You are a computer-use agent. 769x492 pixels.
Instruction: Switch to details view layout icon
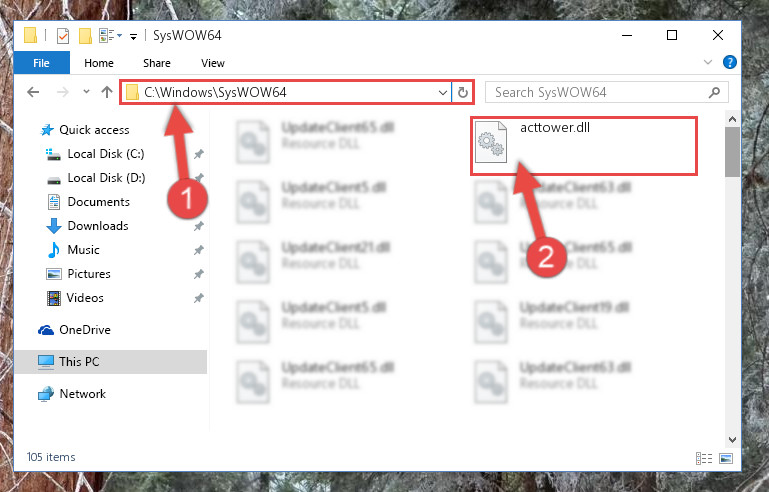pyautogui.click(x=704, y=458)
